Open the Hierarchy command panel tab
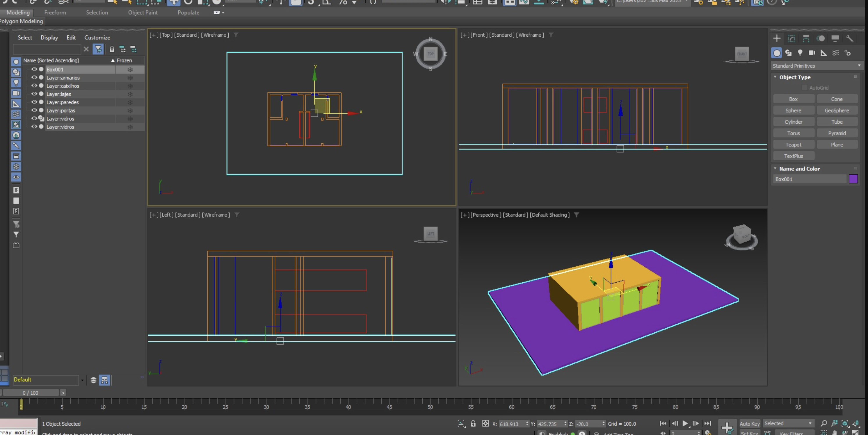This screenshot has height=435, width=868. tap(806, 38)
